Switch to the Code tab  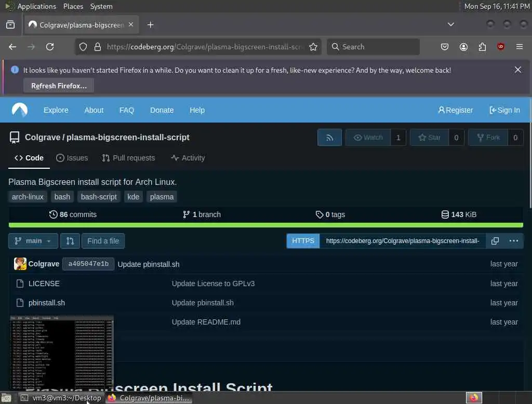(x=29, y=158)
